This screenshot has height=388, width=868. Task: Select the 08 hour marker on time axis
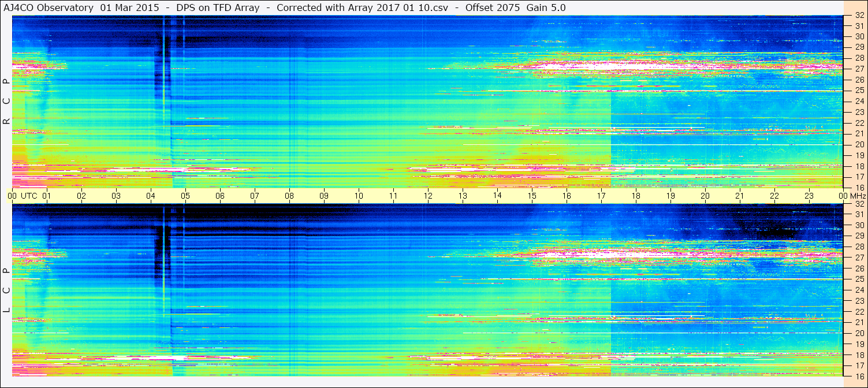point(289,196)
